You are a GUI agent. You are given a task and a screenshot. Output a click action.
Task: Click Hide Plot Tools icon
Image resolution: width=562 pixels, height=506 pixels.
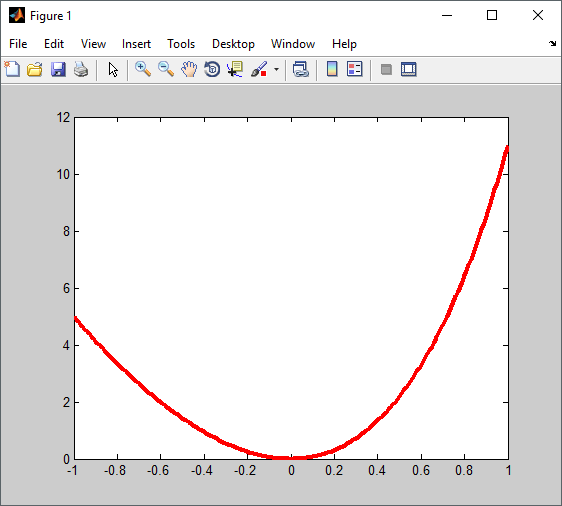click(x=386, y=69)
